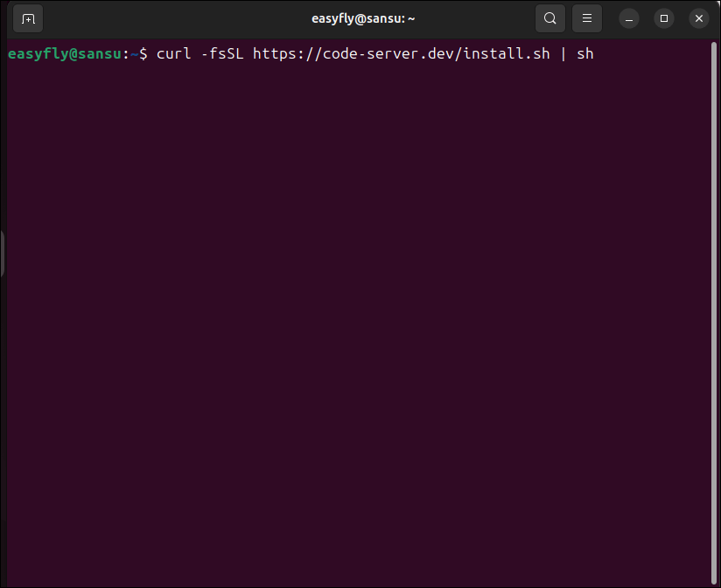Click the easyfly@sansu prompt text
The height and width of the screenshot is (588, 721).
(65, 54)
